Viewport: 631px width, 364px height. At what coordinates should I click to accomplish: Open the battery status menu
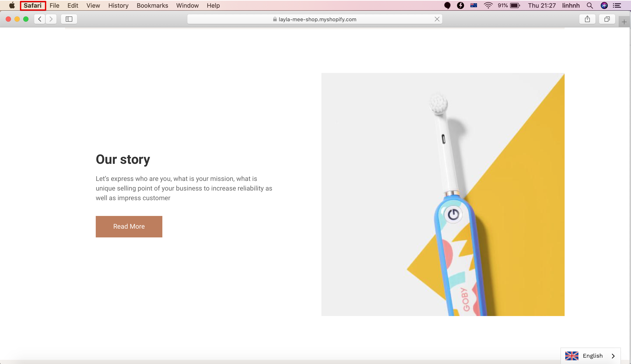pyautogui.click(x=509, y=5)
